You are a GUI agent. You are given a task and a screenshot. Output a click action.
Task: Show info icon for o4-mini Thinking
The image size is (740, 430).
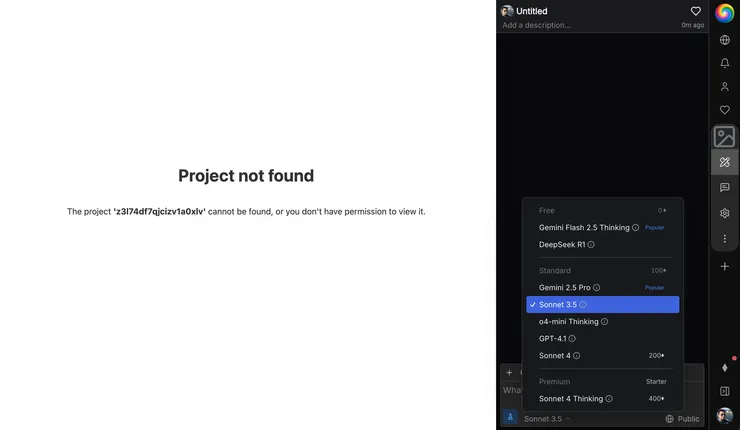(605, 321)
